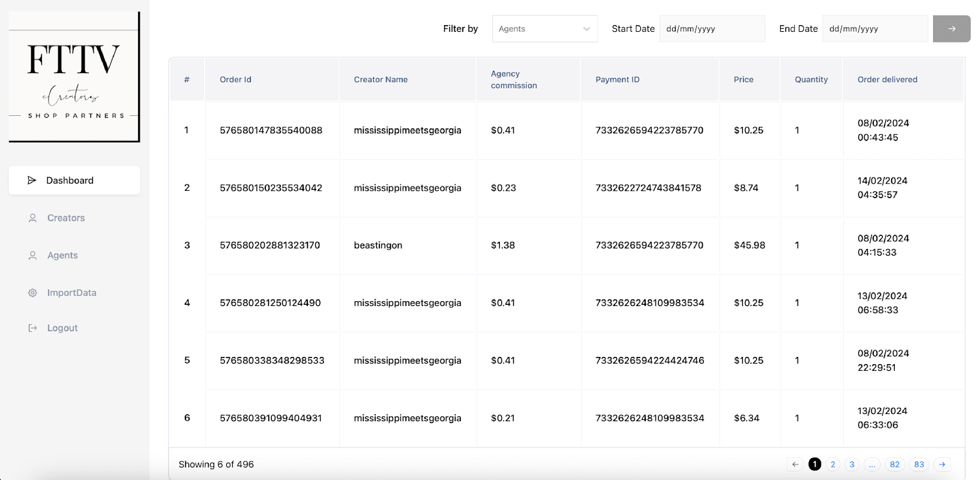980x480 pixels.
Task: Click the Dashboard paper-plane icon
Action: tap(32, 181)
